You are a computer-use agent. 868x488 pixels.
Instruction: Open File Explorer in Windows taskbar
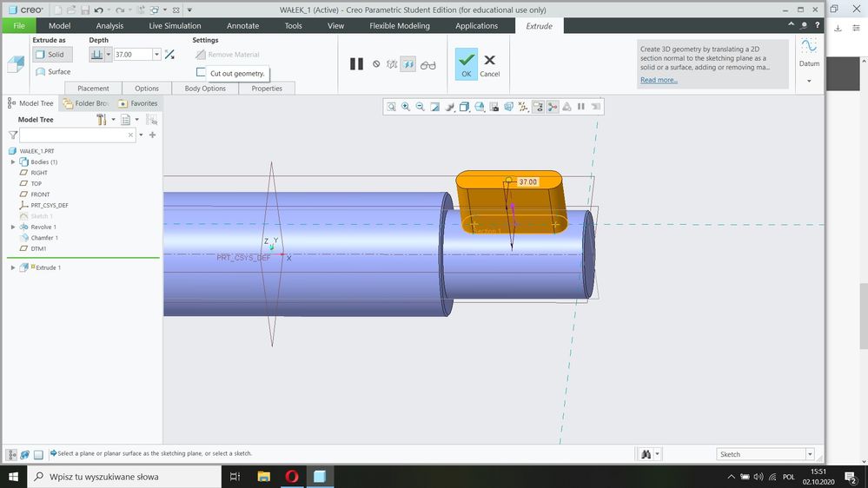pos(264,477)
